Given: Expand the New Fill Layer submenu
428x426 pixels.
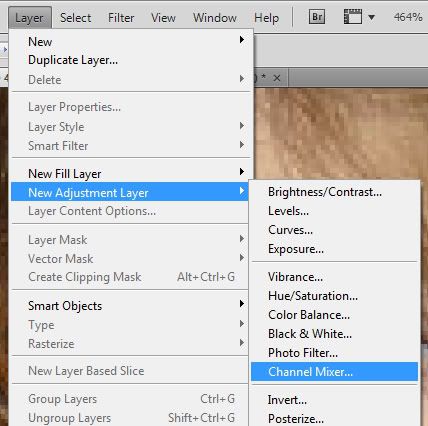Looking at the screenshot, I should (242, 172).
